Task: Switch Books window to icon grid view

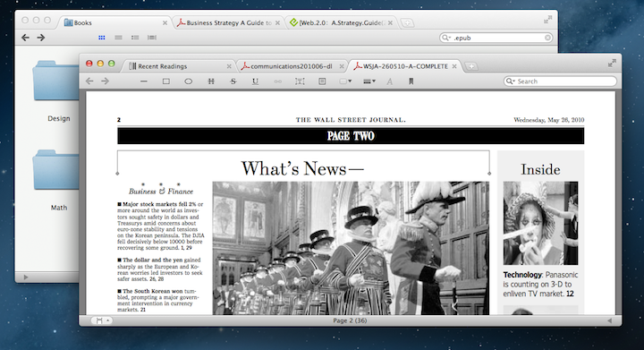Action: 101,38
